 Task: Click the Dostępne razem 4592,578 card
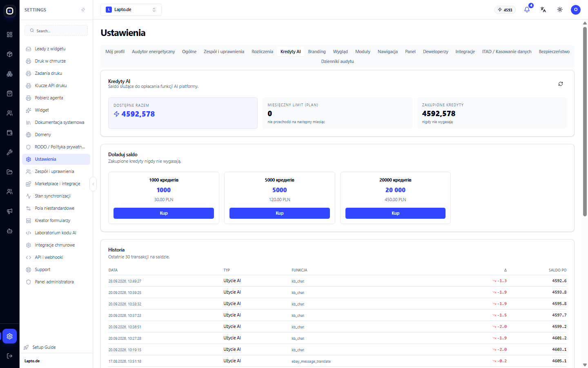point(183,113)
